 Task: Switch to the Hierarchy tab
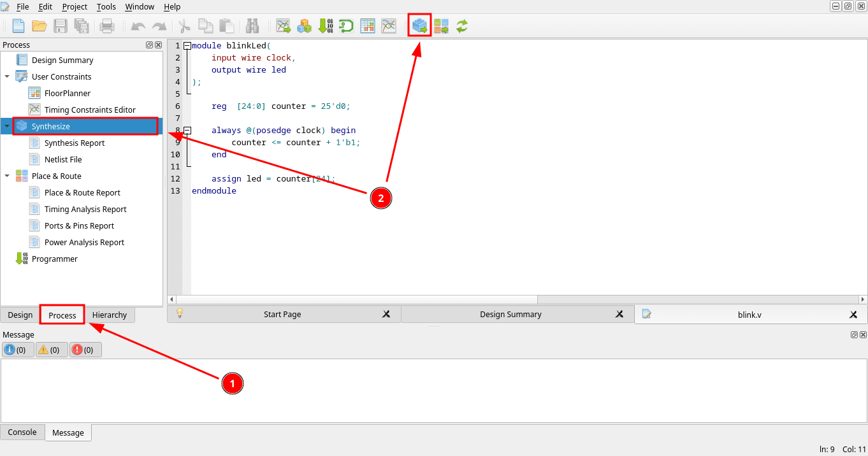coord(110,315)
